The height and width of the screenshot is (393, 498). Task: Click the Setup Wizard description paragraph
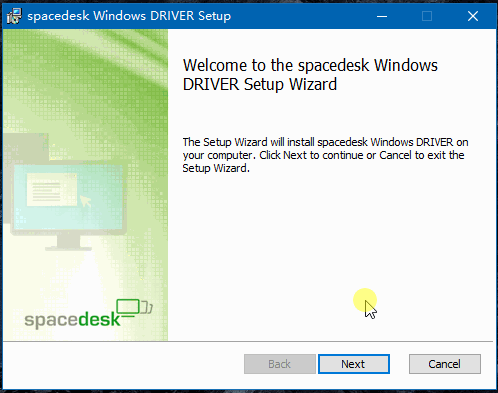(x=325, y=155)
